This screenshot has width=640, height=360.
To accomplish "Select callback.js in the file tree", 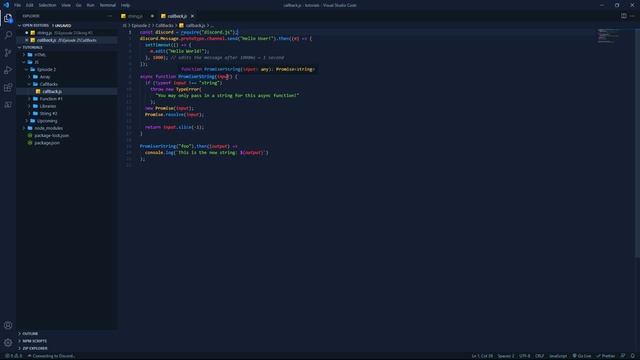I will [67, 91].
